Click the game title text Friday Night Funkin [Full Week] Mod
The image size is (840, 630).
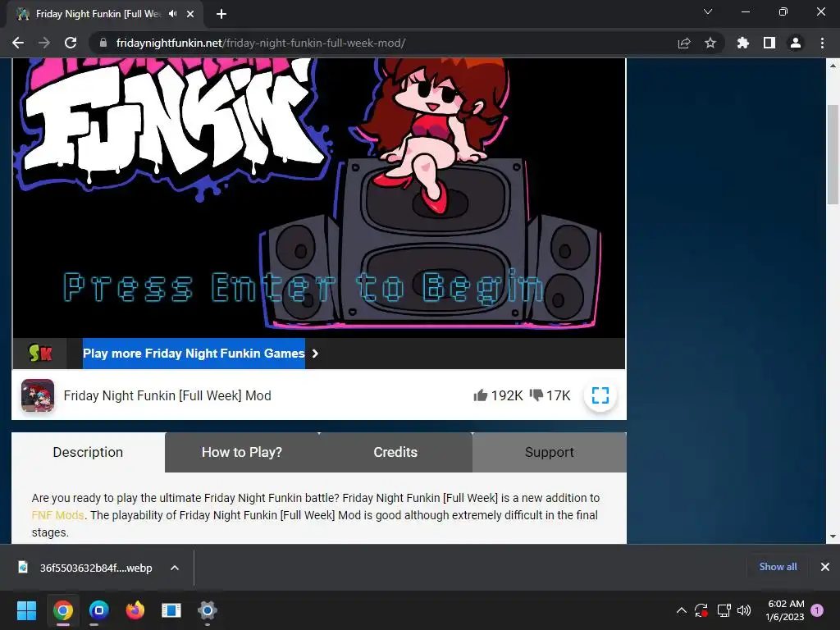167,395
